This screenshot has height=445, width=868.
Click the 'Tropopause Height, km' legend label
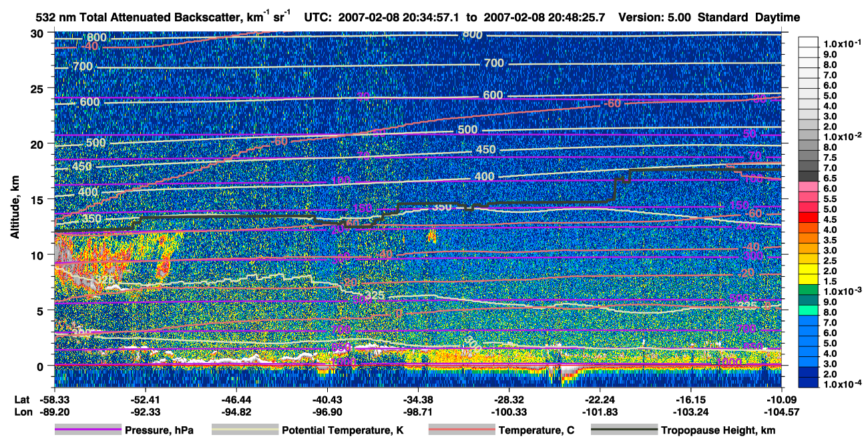pos(718,430)
